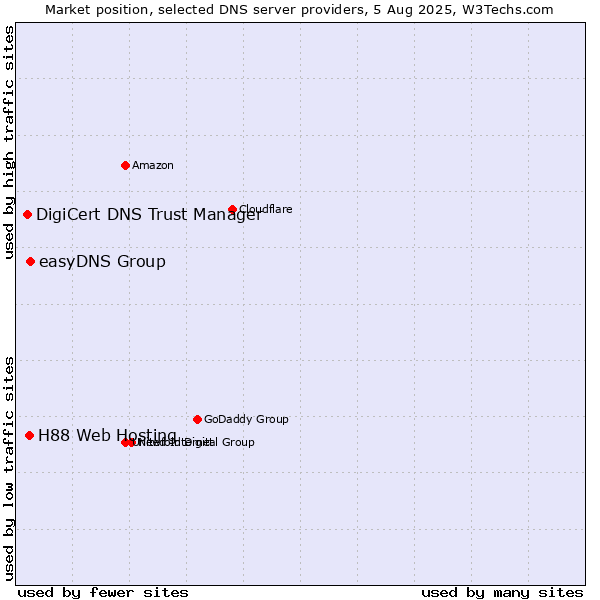Image resolution: width=600 pixels, height=600 pixels.
Task: Click the red Cloudflare data point
Action: pyautogui.click(x=232, y=209)
